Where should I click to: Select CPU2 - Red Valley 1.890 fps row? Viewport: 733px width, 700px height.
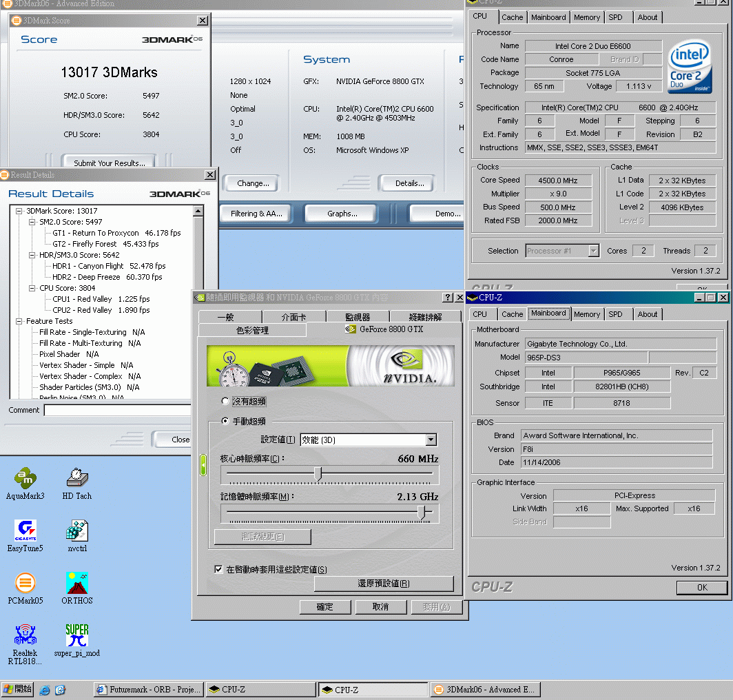click(101, 310)
